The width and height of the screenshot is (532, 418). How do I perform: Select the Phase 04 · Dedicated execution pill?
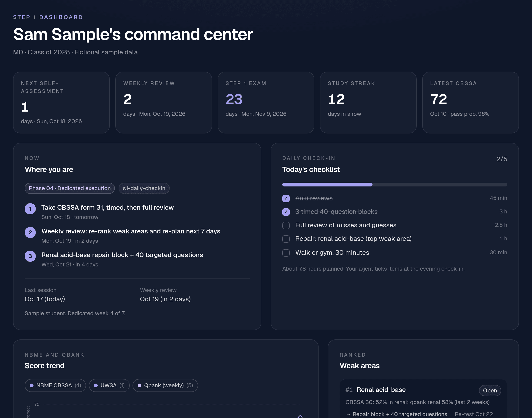coord(70,188)
